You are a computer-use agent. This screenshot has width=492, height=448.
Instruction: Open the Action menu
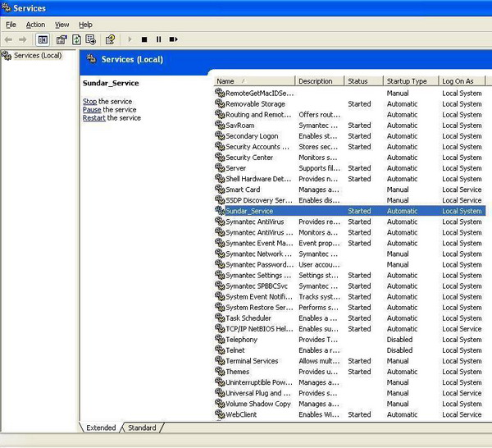[x=35, y=25]
